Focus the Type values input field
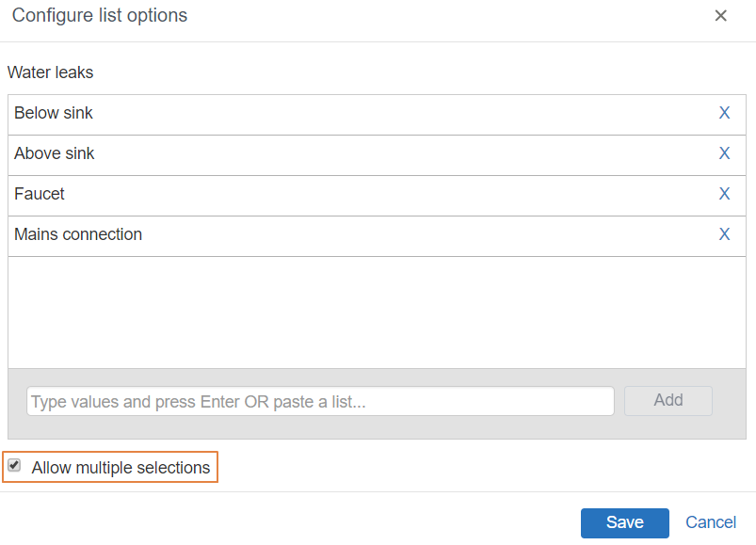 point(320,401)
